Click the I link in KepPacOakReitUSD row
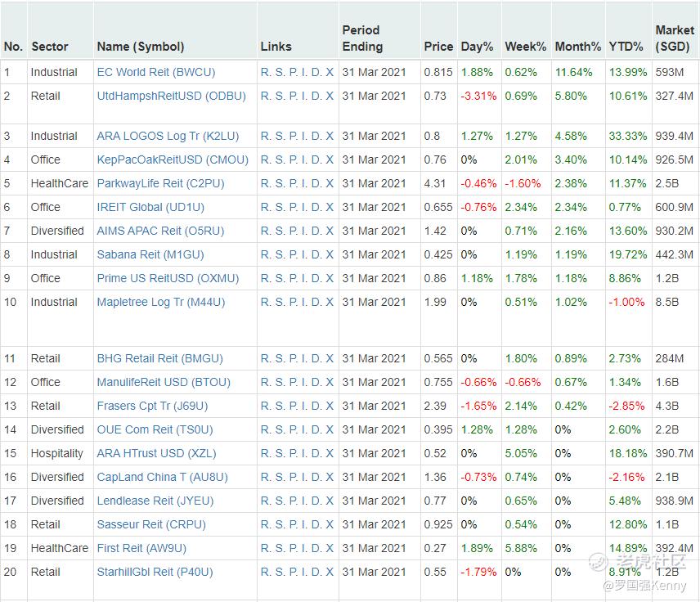The width and height of the screenshot is (700, 602). click(304, 159)
